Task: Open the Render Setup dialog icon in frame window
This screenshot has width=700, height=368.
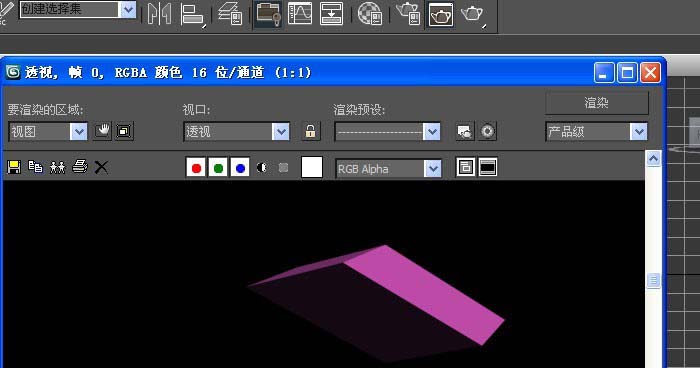Action: pos(465,132)
